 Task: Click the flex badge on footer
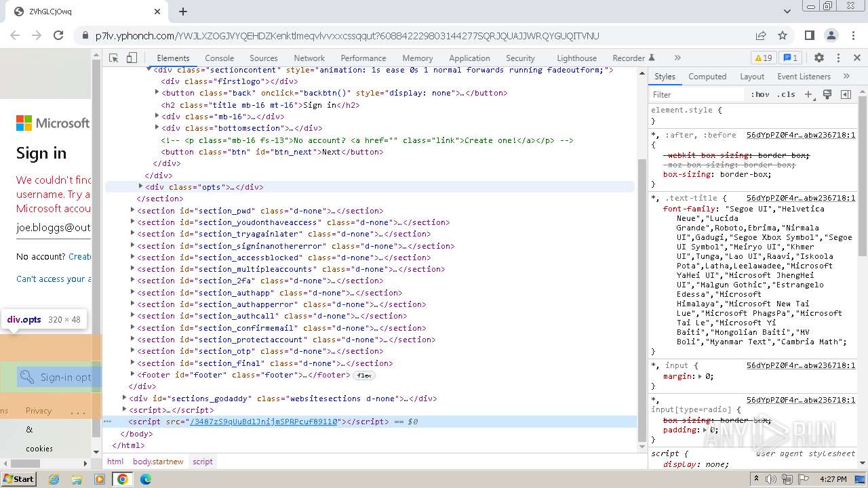[x=364, y=375]
